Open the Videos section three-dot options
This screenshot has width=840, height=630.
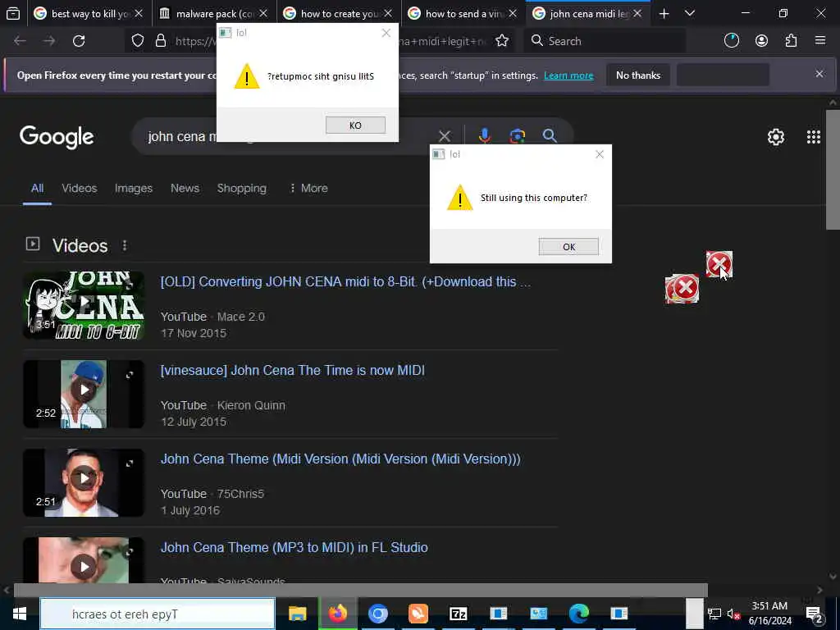tap(125, 245)
